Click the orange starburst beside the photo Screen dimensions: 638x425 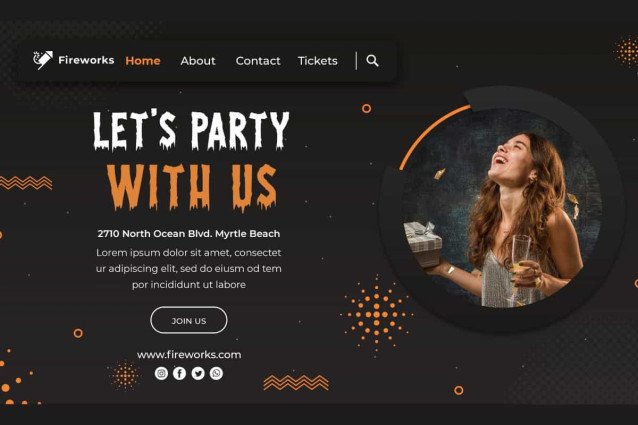[377, 315]
